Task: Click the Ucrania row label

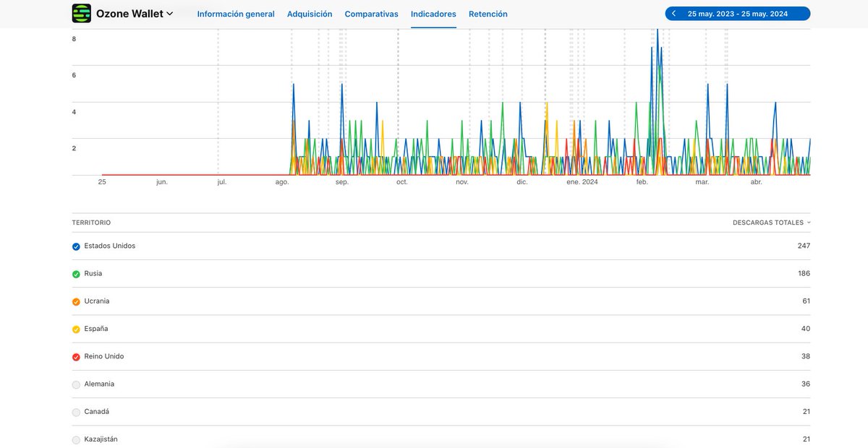Action: [x=97, y=301]
